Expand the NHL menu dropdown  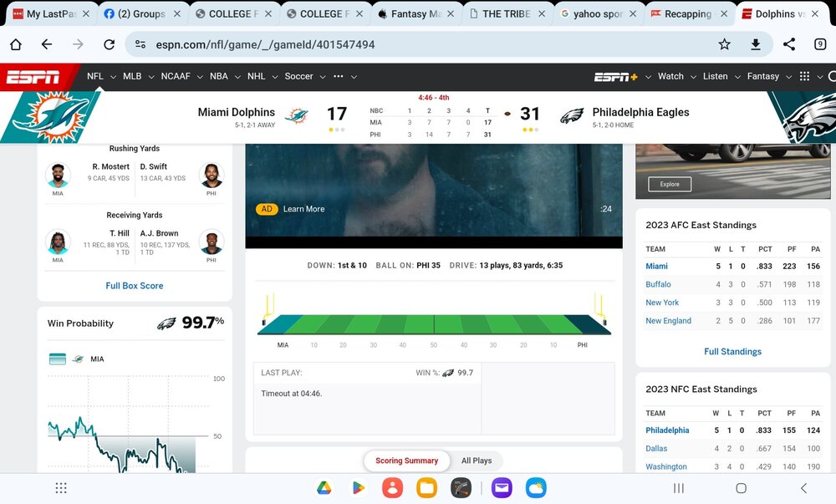point(274,77)
